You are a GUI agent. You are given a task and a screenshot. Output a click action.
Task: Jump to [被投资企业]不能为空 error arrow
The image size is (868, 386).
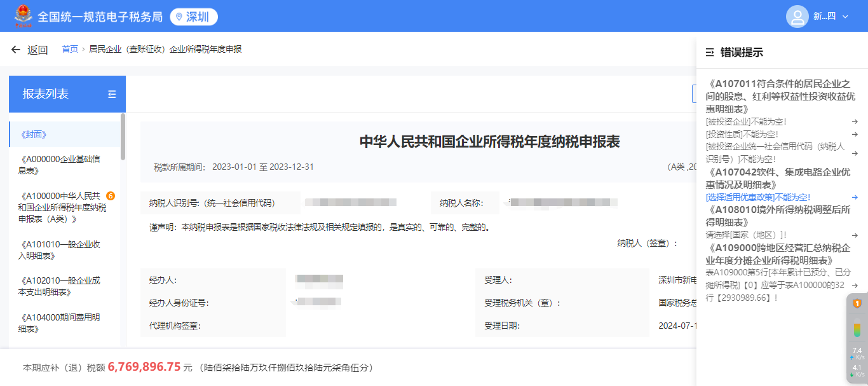[x=855, y=121]
